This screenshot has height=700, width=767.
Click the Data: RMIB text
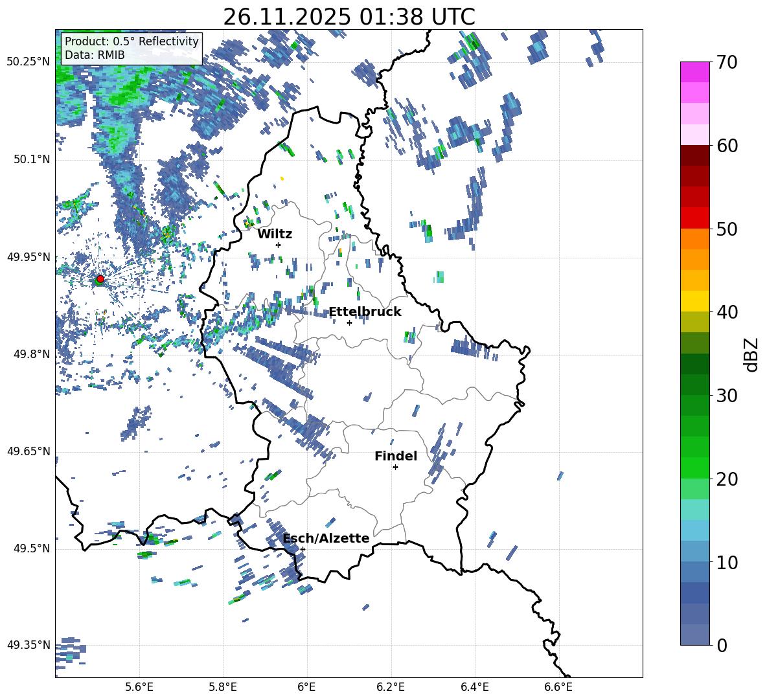[95, 55]
